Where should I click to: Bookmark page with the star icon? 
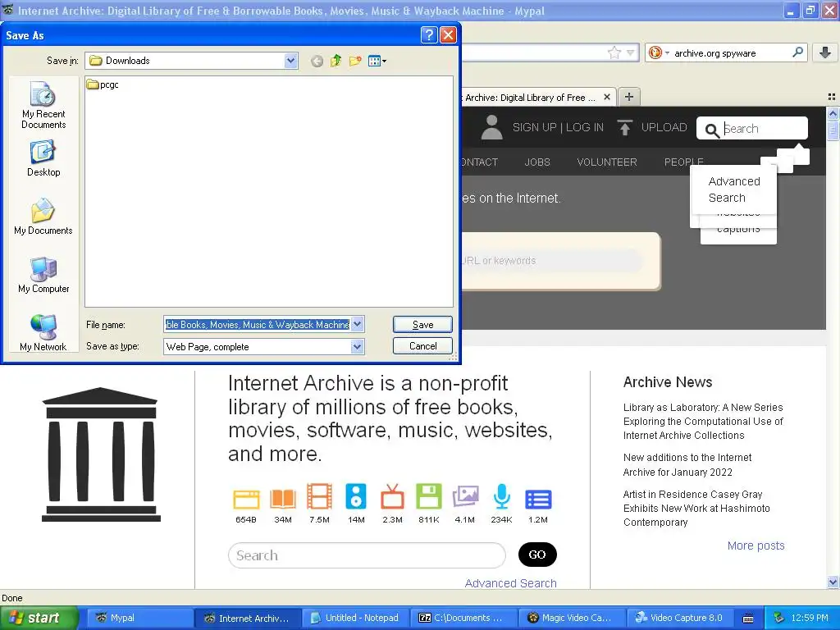coord(614,52)
